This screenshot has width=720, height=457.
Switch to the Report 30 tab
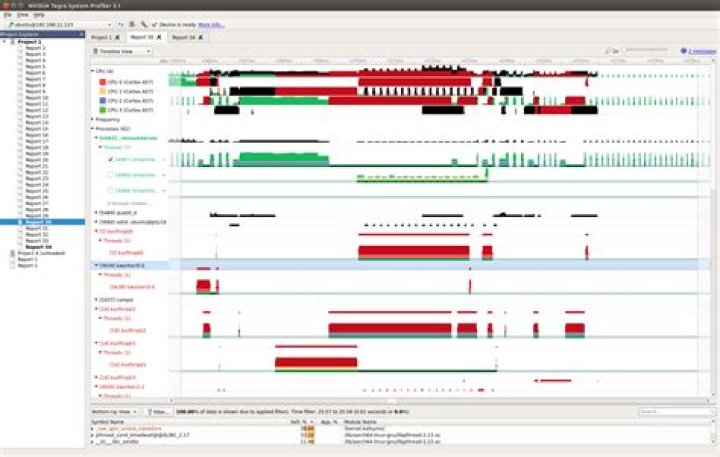142,37
